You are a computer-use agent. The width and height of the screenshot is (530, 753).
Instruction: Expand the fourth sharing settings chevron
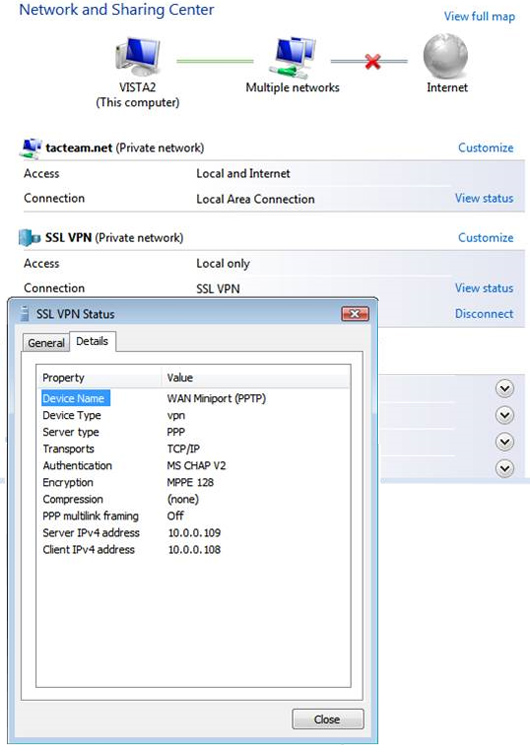tap(505, 468)
